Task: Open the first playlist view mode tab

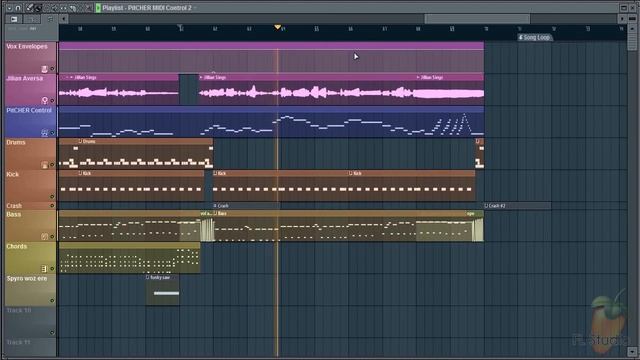Action: (14, 19)
